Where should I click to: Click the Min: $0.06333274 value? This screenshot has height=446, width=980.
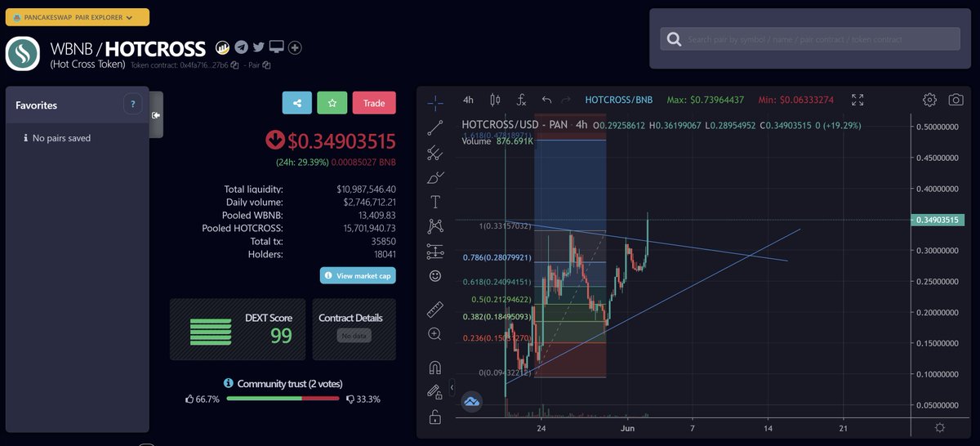pos(795,100)
